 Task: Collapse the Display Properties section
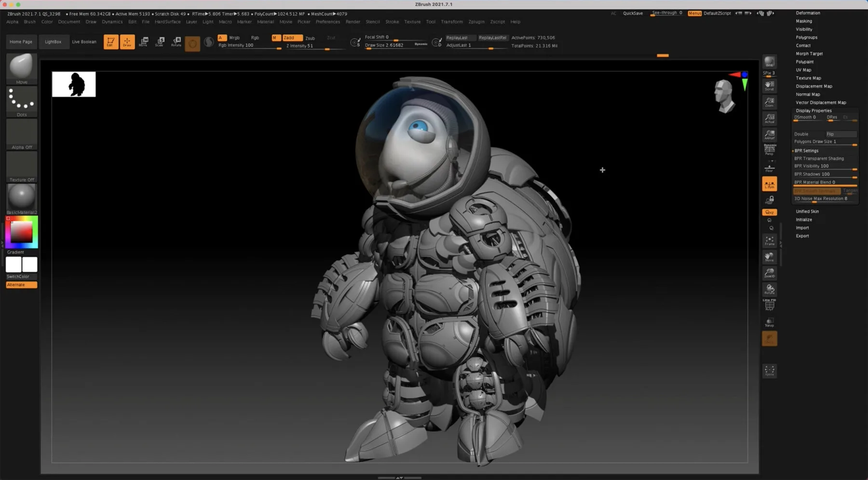pyautogui.click(x=814, y=110)
